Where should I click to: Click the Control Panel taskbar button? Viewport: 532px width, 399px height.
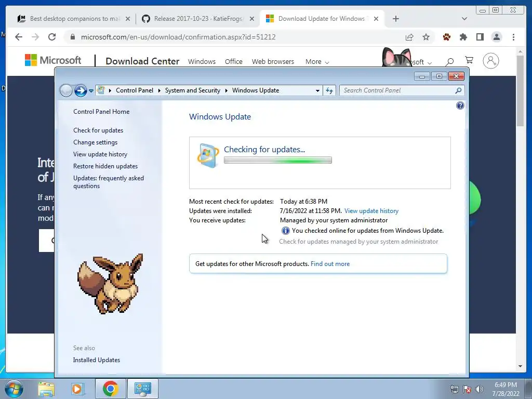tap(142, 389)
